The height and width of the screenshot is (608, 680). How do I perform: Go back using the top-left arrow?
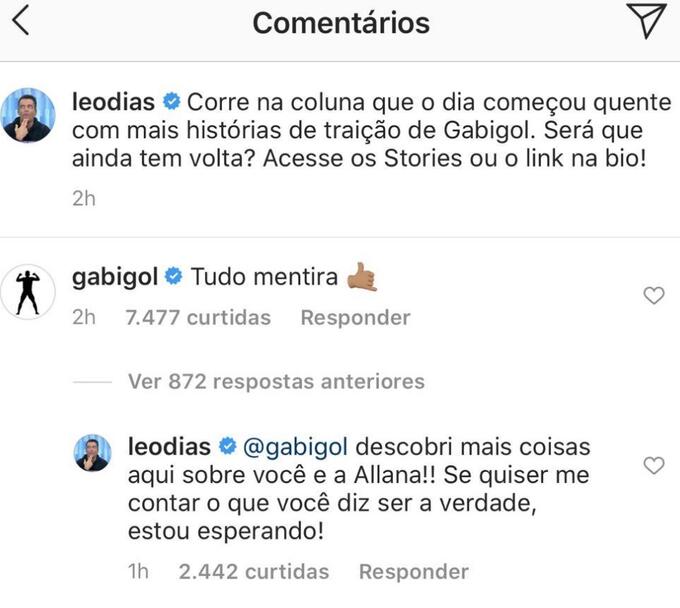(x=20, y=22)
